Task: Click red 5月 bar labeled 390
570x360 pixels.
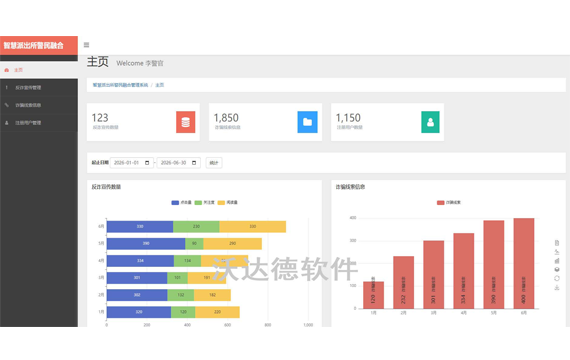Action: coord(494,265)
